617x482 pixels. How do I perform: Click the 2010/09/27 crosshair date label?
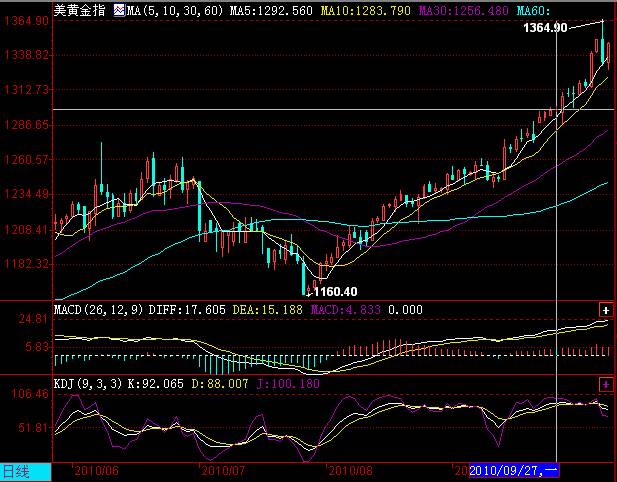pos(514,470)
